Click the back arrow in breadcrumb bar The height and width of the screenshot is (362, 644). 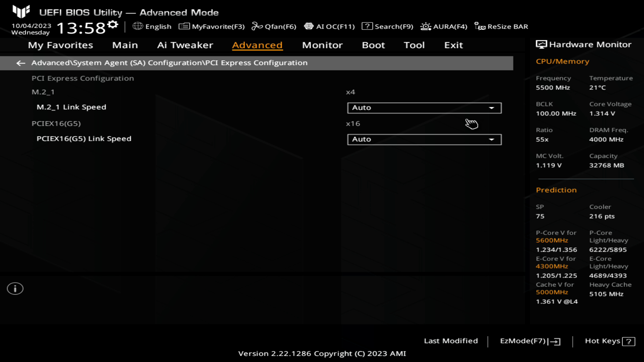pos(21,63)
